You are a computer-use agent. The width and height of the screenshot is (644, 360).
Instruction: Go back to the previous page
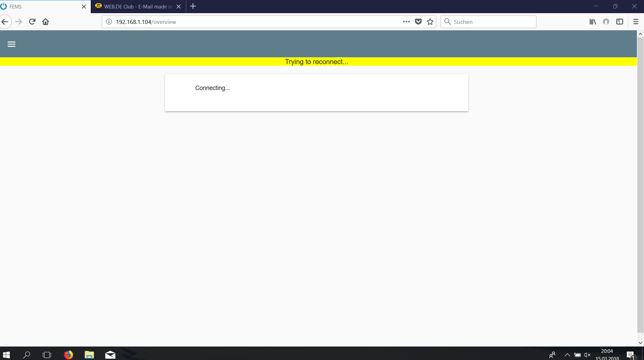[5, 22]
